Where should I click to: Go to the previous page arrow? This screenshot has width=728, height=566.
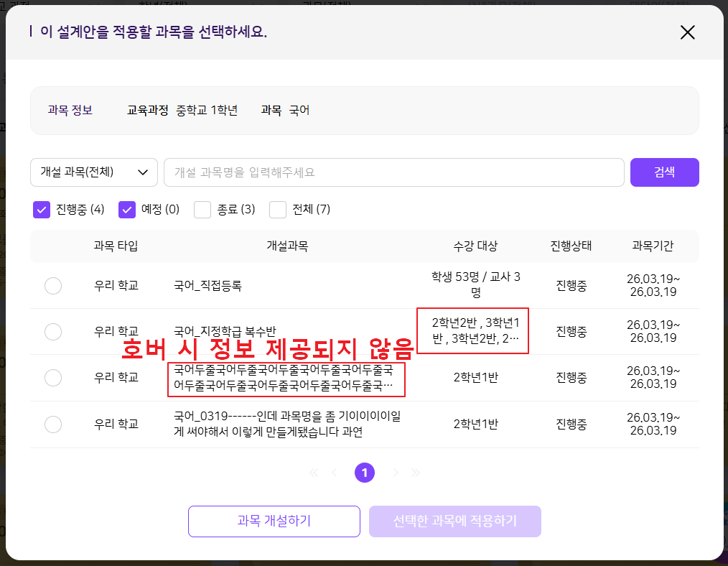pyautogui.click(x=334, y=473)
